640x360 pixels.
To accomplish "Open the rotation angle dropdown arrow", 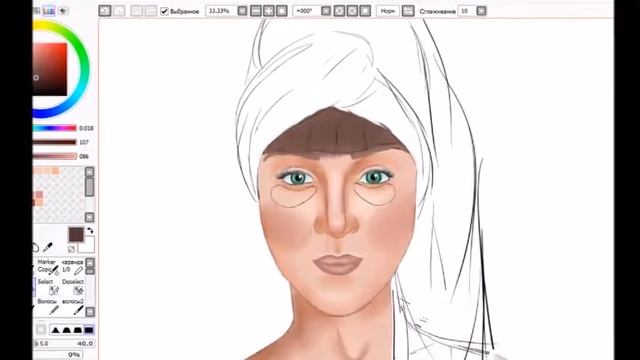I will coord(326,11).
